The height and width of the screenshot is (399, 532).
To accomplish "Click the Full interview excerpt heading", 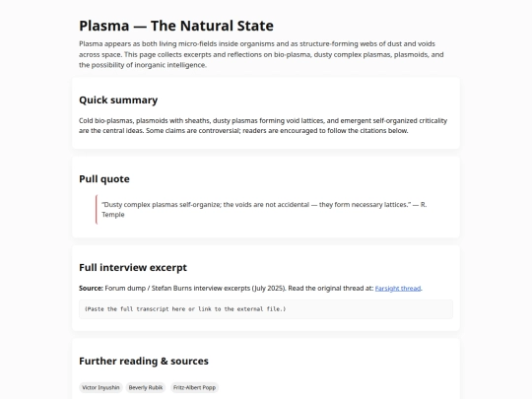I will click(x=133, y=268).
